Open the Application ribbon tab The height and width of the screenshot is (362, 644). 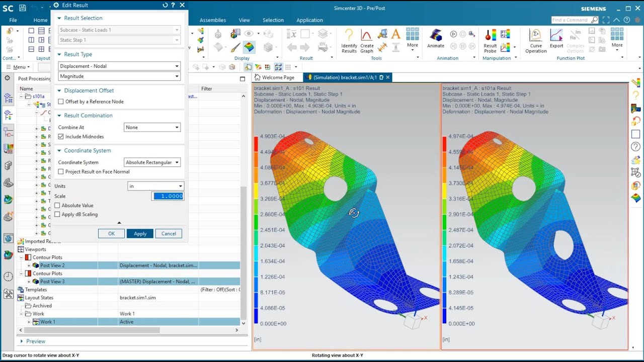pos(309,20)
